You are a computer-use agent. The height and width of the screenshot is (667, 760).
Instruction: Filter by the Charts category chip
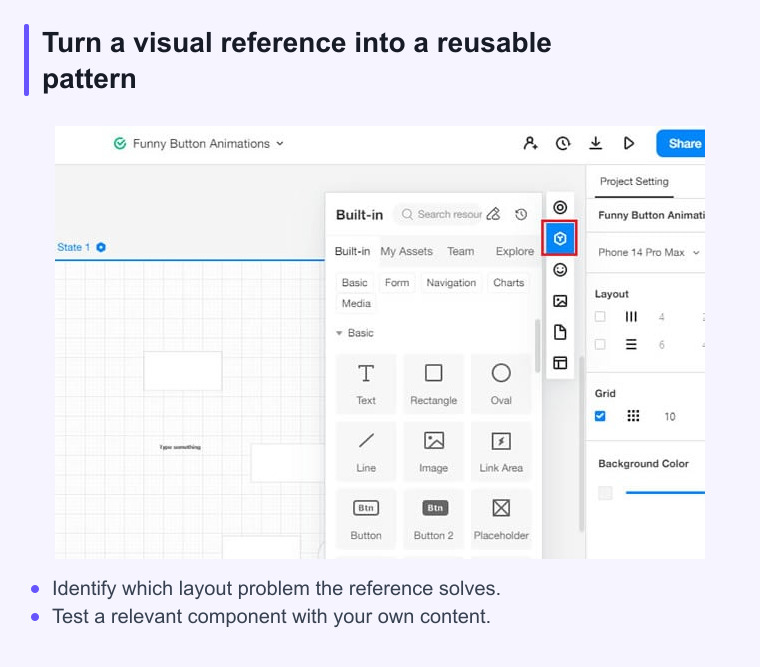tap(508, 283)
